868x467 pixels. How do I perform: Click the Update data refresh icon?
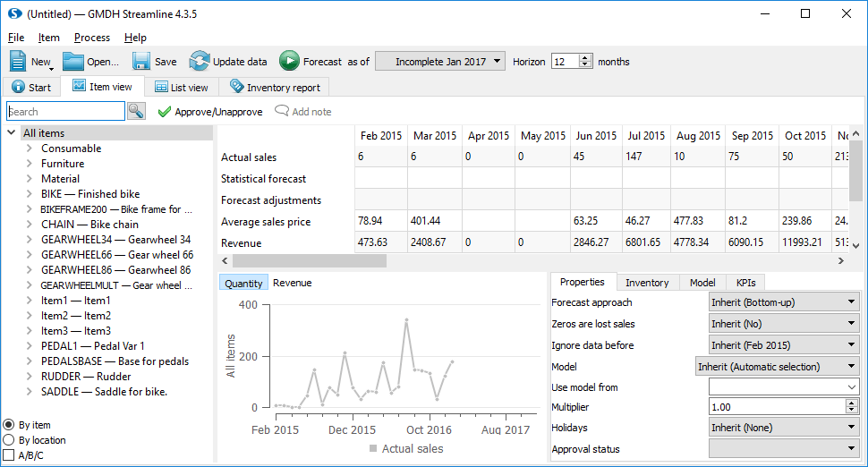200,61
